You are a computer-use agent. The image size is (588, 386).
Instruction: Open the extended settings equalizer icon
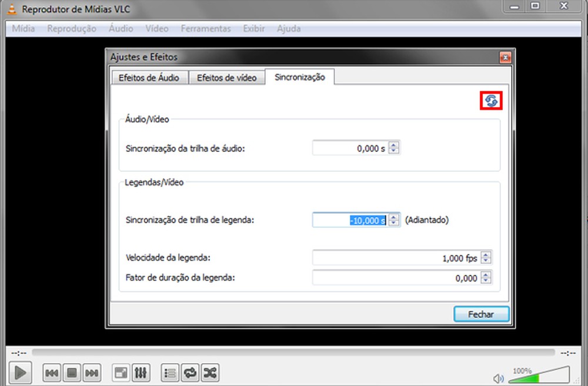click(141, 372)
